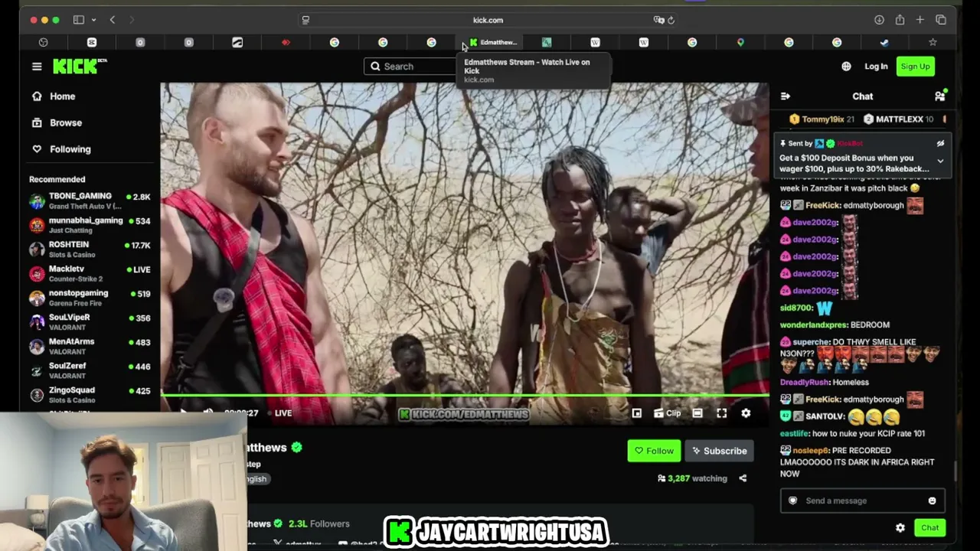Create a Clip of the stream
The height and width of the screenshot is (551, 980).
[667, 413]
